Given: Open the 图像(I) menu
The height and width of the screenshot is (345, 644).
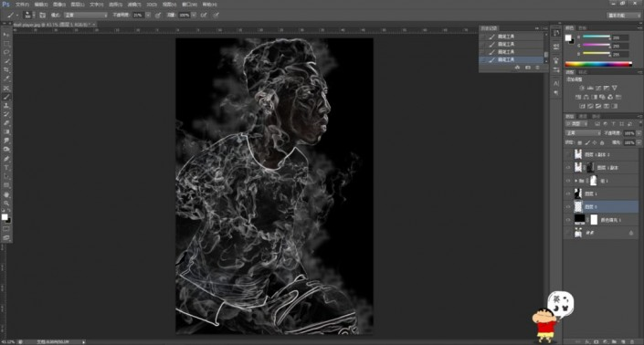Looking at the screenshot, I should 59,5.
